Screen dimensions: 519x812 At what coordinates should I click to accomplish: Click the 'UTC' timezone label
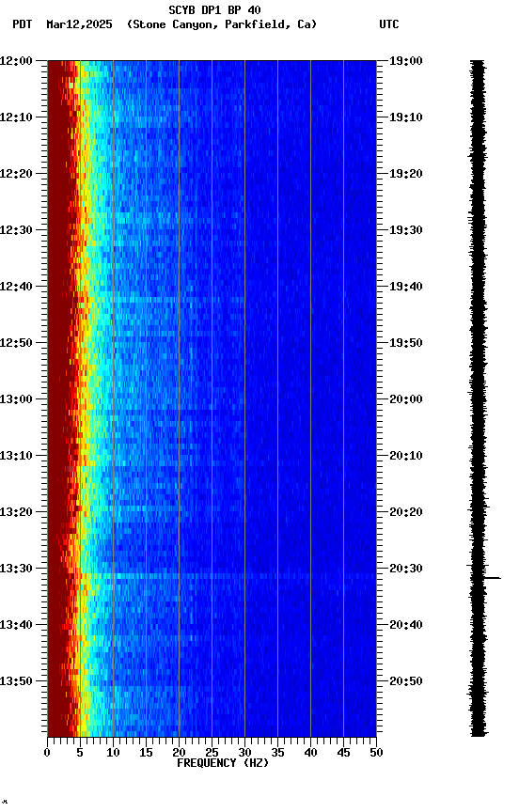coord(389,24)
